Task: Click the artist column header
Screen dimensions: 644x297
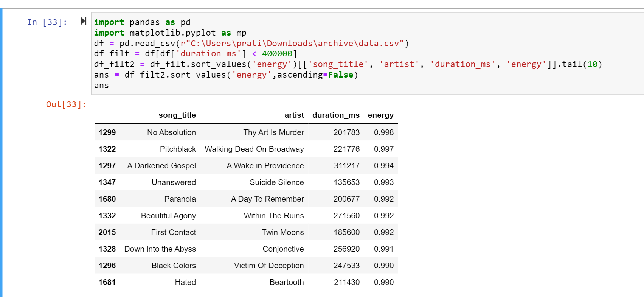Action: 294,115
